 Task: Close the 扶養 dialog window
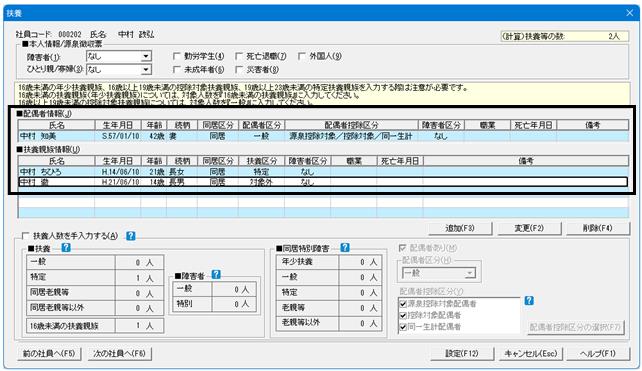[630, 13]
